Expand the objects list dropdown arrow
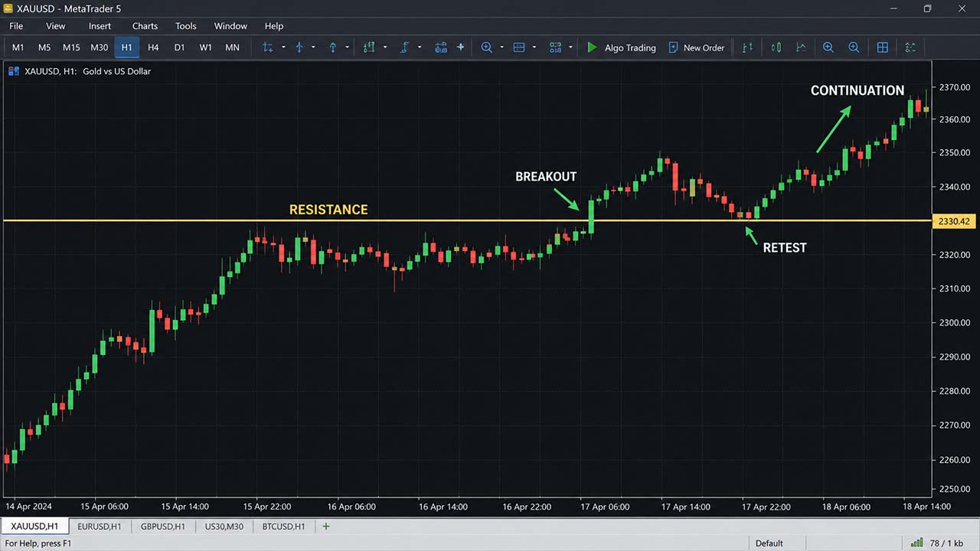980x551 pixels. 570,47
